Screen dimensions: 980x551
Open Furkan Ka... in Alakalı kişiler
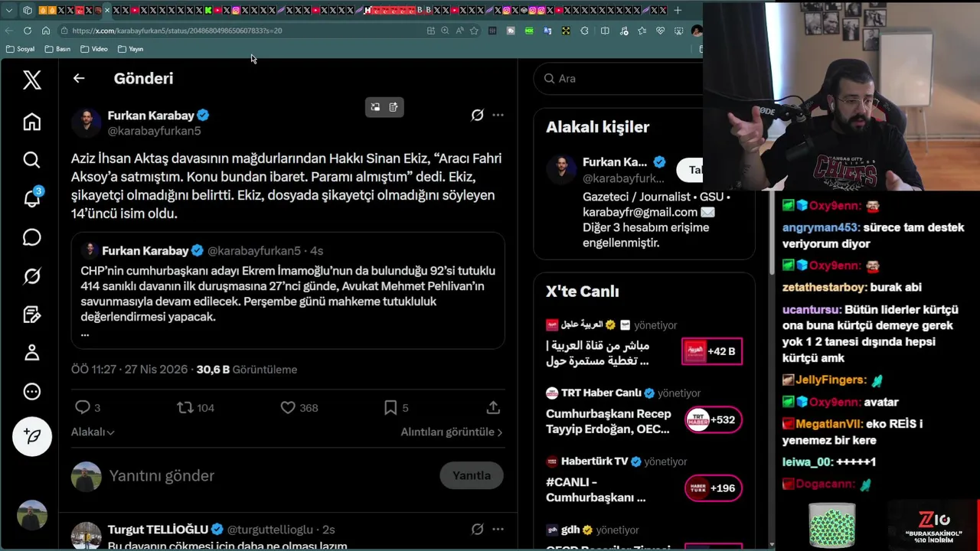[x=615, y=162]
